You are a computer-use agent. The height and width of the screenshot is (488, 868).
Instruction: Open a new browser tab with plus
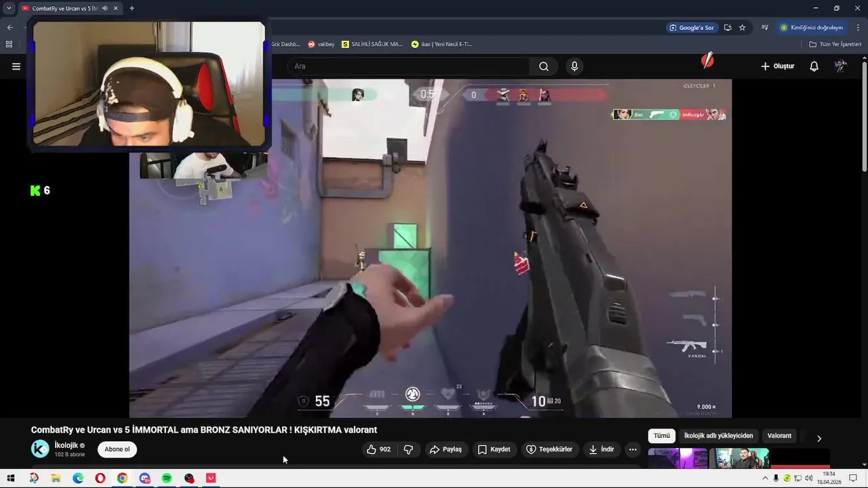[132, 8]
